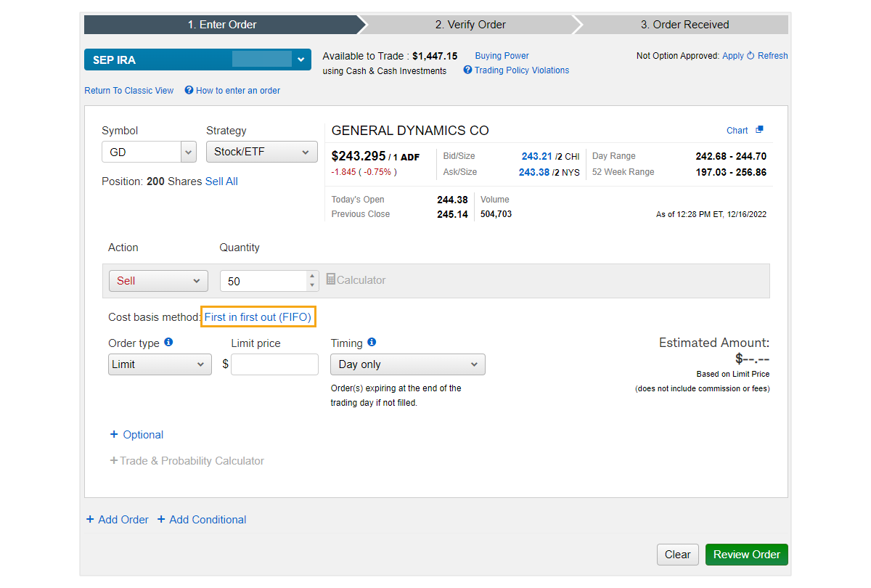This screenshot has height=588, width=871.
Task: Click the Review Order button
Action: pyautogui.click(x=746, y=555)
